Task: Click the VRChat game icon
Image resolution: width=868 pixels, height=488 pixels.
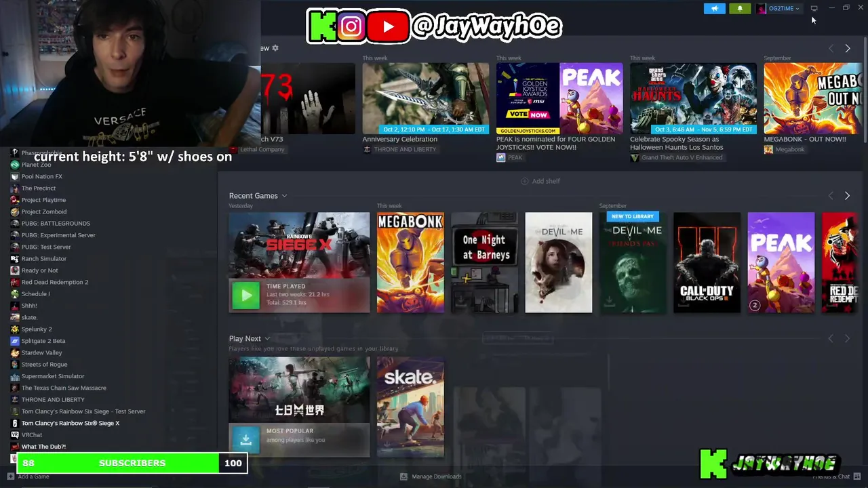Action: [15, 434]
